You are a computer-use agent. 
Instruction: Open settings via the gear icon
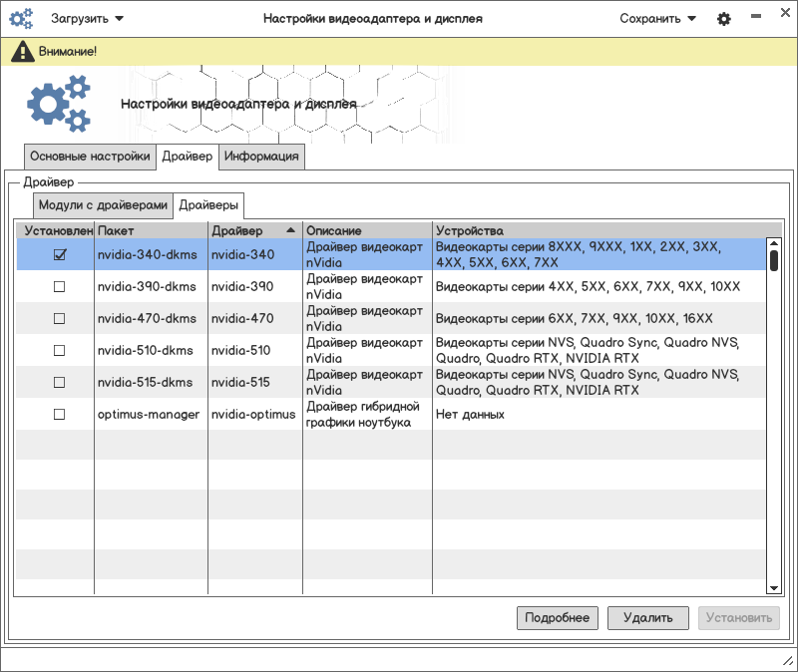(724, 19)
